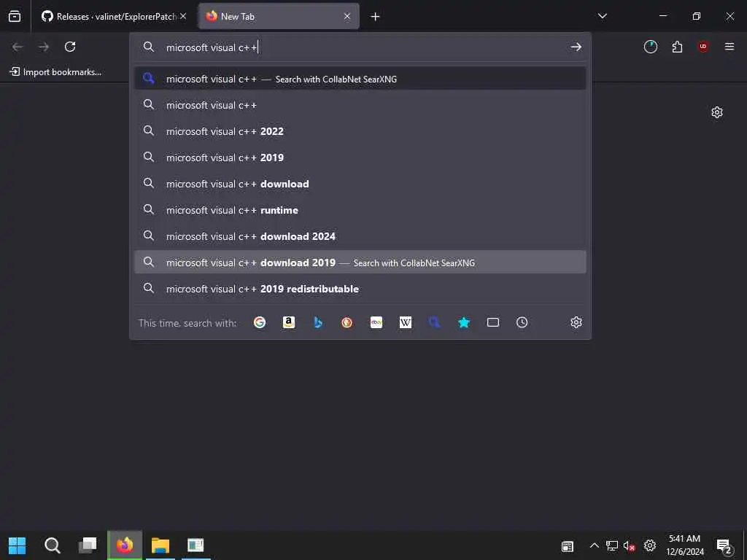Switch to Releases valinet/ExplorerPatcher tab
The width and height of the screenshot is (747, 560).
(x=113, y=16)
